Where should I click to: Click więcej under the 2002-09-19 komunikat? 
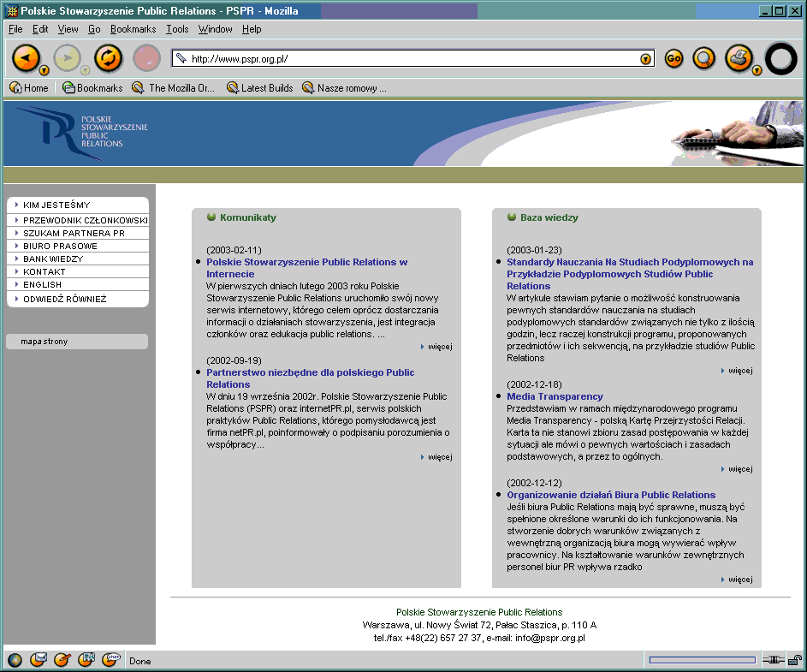click(x=436, y=457)
